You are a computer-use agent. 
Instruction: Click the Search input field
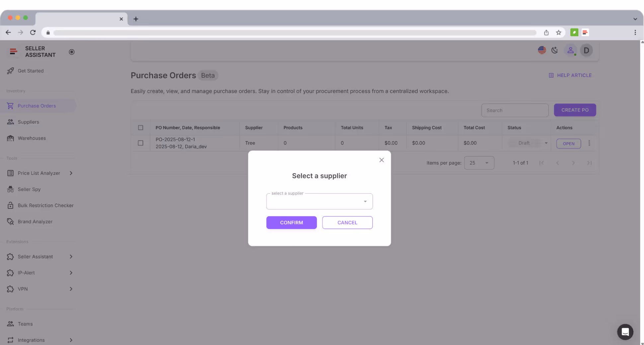514,110
